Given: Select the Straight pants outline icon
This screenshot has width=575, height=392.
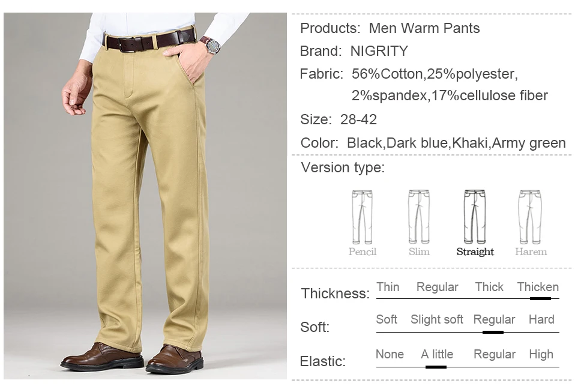Looking at the screenshot, I should (475, 217).
